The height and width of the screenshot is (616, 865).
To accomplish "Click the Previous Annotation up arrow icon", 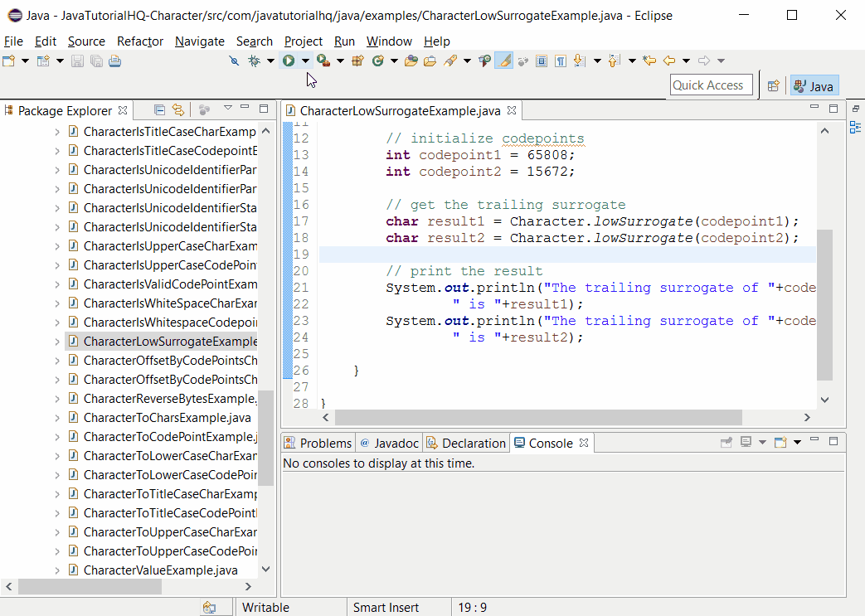I will tap(615, 61).
